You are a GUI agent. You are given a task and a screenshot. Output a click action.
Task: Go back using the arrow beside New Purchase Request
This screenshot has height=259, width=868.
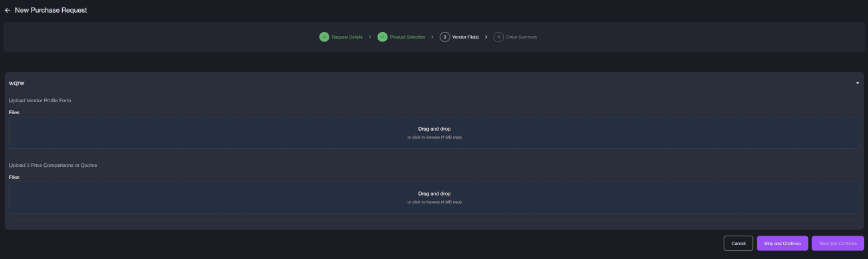point(7,10)
